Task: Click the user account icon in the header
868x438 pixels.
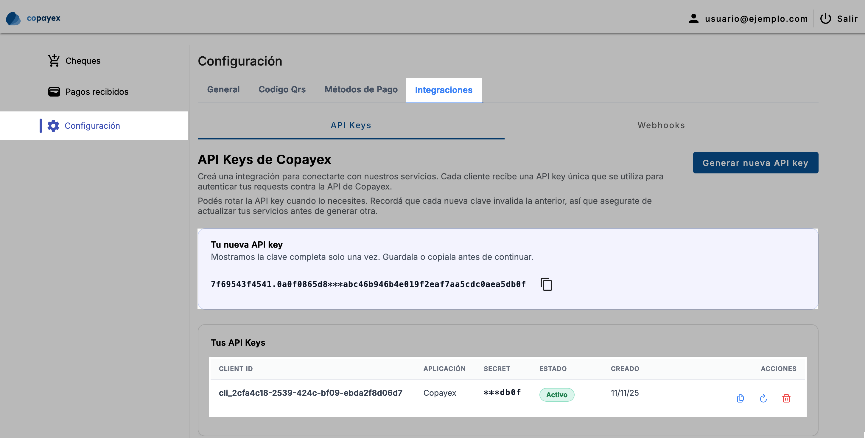Action: coord(693,18)
